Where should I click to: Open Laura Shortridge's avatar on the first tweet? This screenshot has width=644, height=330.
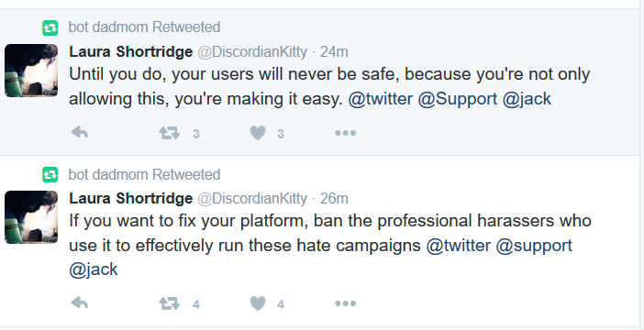(x=31, y=71)
